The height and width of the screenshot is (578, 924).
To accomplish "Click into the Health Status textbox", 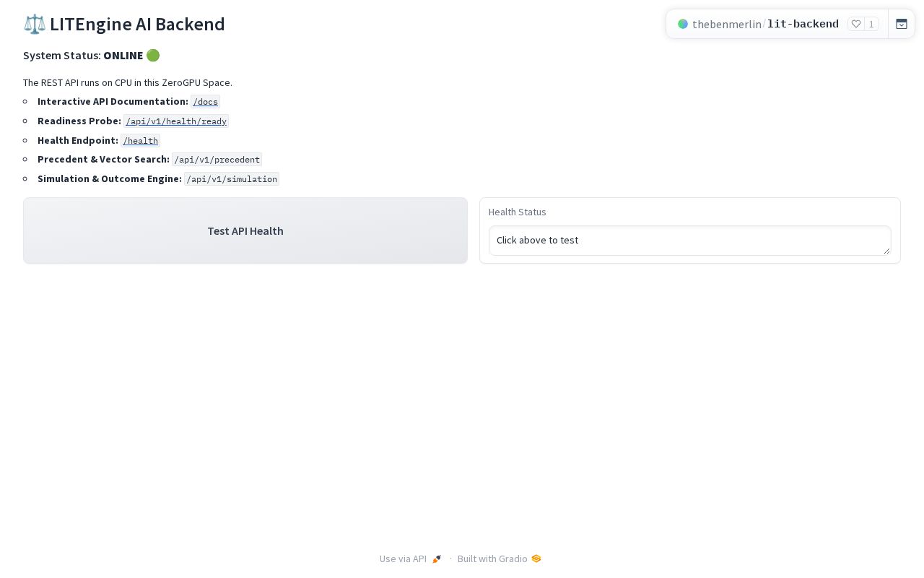I will (690, 241).
